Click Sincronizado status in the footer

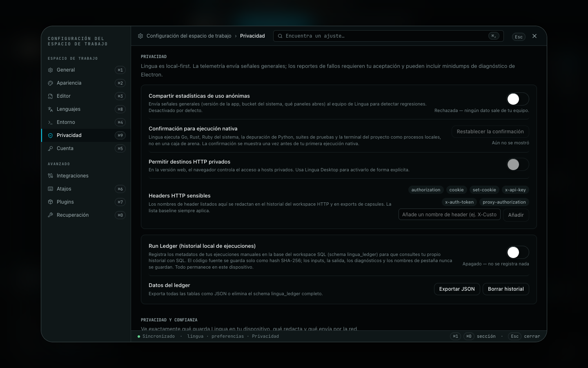click(156, 337)
